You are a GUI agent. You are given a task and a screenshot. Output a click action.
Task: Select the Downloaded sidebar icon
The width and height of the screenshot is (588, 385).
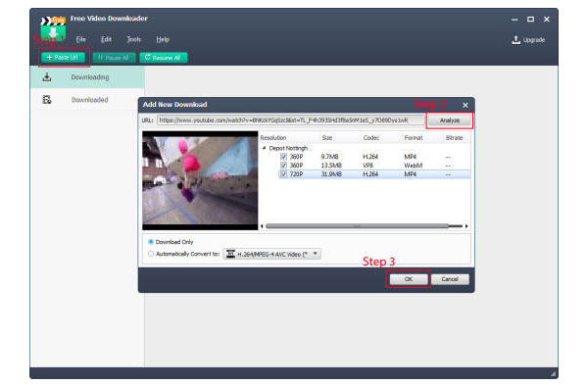pos(47,100)
